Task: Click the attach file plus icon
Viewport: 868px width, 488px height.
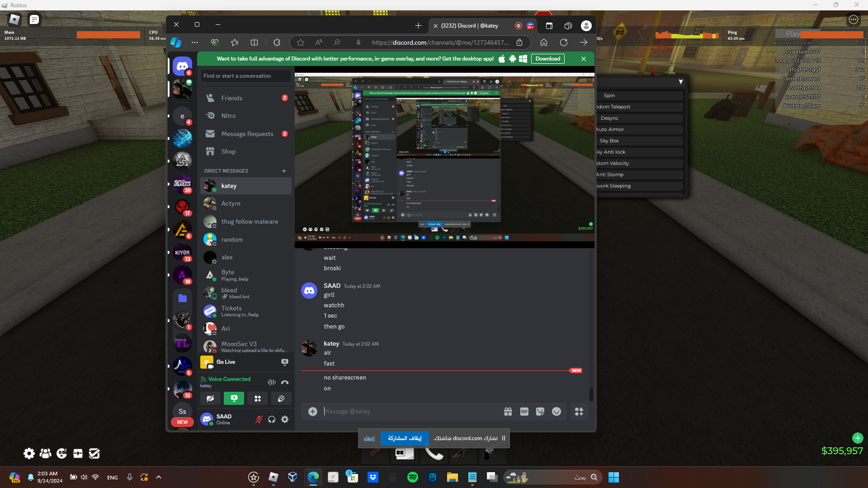Action: 313,411
